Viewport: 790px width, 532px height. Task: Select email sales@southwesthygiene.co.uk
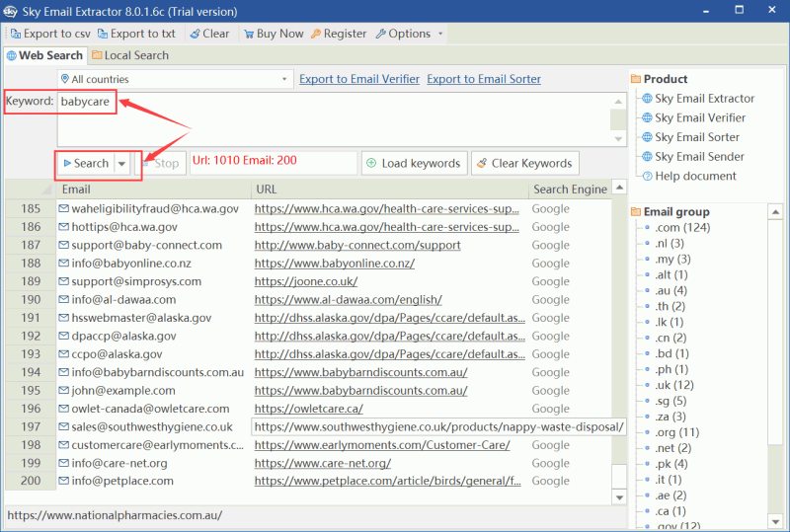point(152,426)
